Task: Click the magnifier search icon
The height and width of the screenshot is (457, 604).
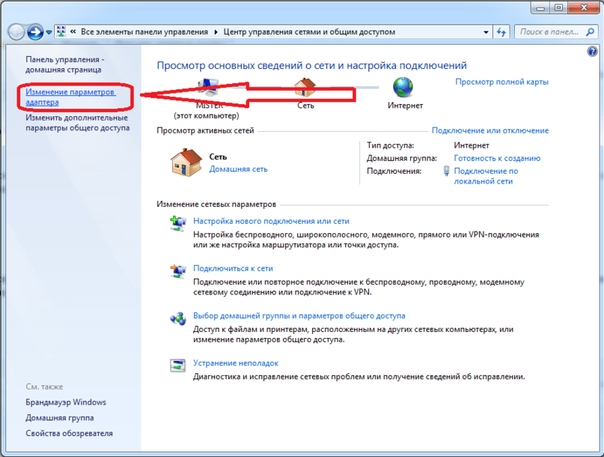Action: [x=590, y=32]
